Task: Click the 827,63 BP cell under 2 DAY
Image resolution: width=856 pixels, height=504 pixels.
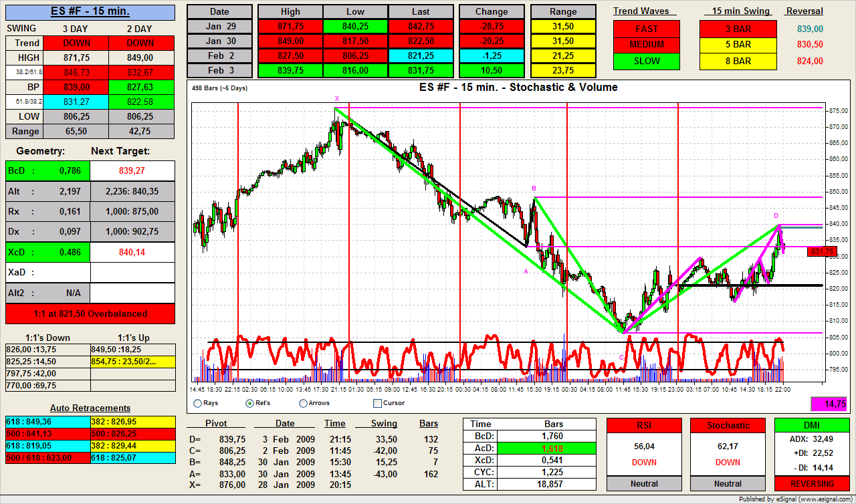Action: coord(140,87)
